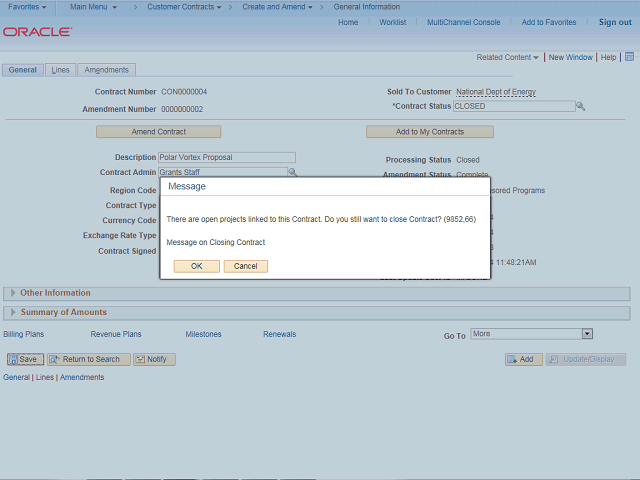640x480 pixels.
Task: Click the bottom General footer link
Action: (x=16, y=378)
